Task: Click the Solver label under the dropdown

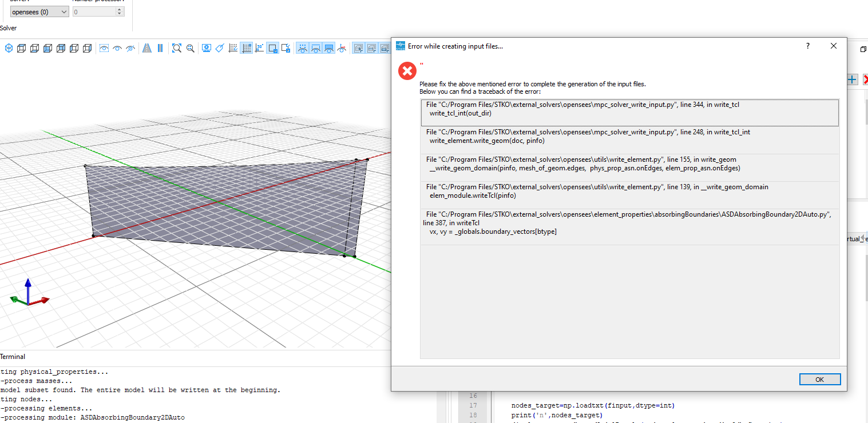Action: 9,28
